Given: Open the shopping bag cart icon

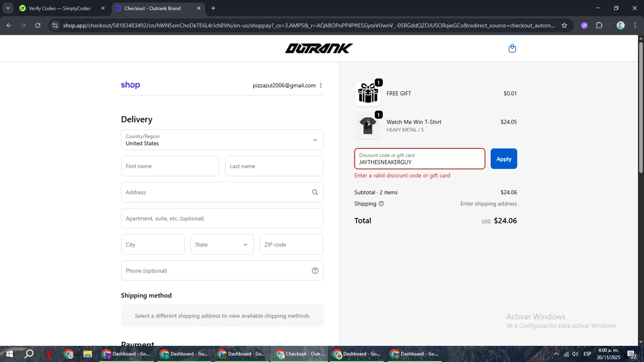Looking at the screenshot, I should (512, 48).
